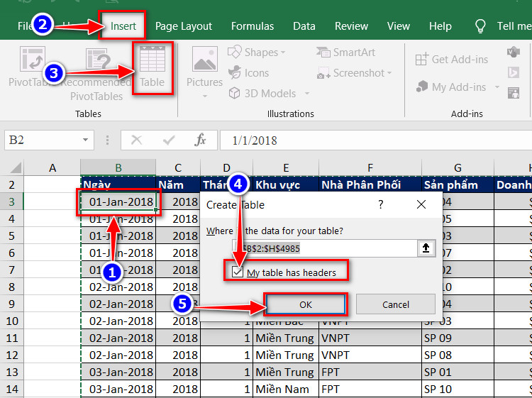
Task: Close the Create Table dialog
Action: click(421, 204)
